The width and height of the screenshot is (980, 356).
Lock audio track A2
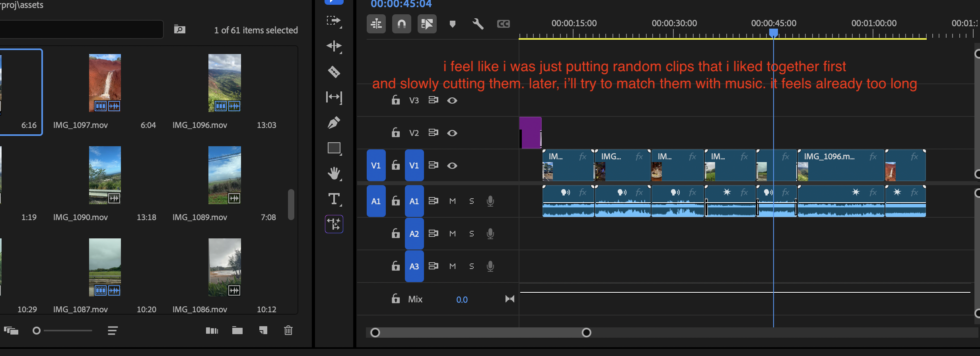pos(395,233)
